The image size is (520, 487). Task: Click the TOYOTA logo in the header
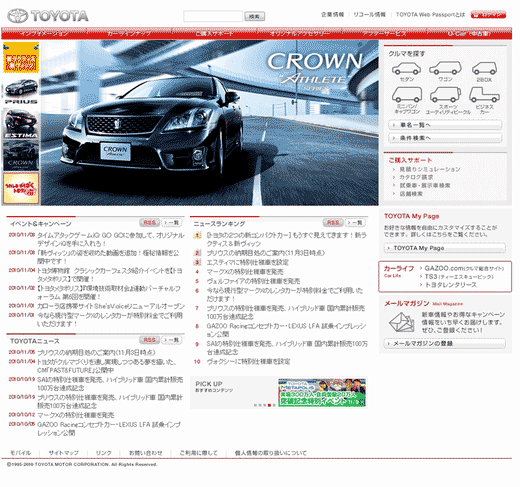pos(48,16)
